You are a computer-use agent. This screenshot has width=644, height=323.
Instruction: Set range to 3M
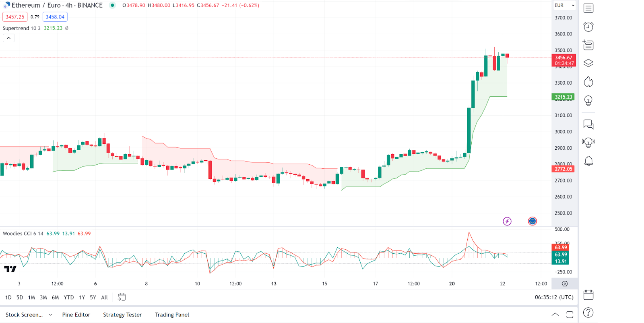coord(43,298)
